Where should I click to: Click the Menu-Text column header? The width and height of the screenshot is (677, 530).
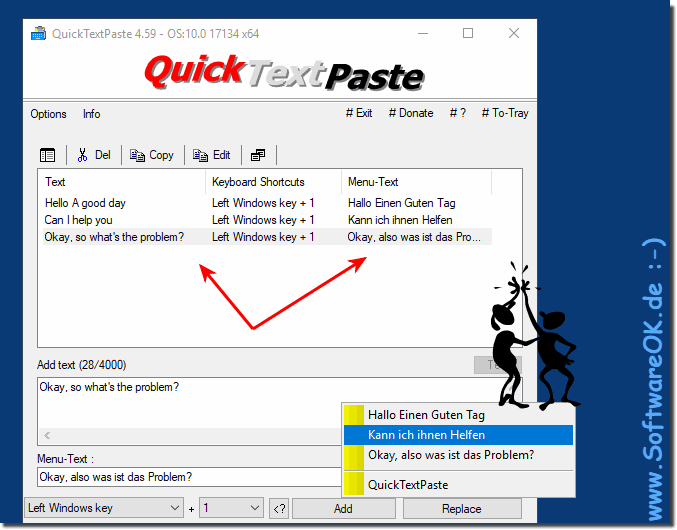point(417,182)
